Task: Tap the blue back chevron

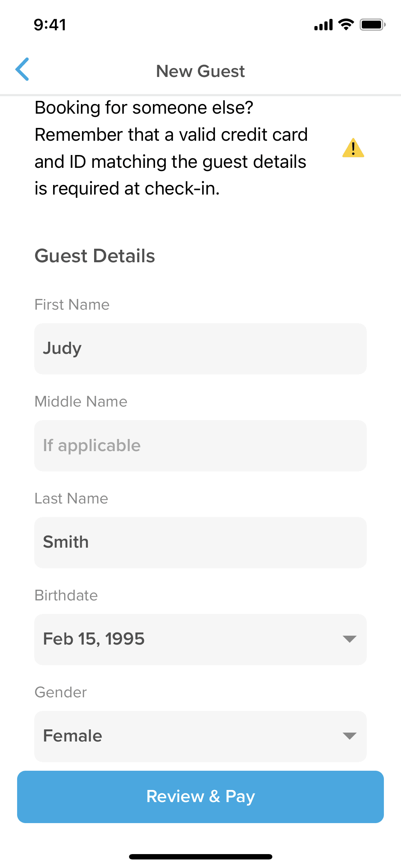Action: tap(22, 69)
